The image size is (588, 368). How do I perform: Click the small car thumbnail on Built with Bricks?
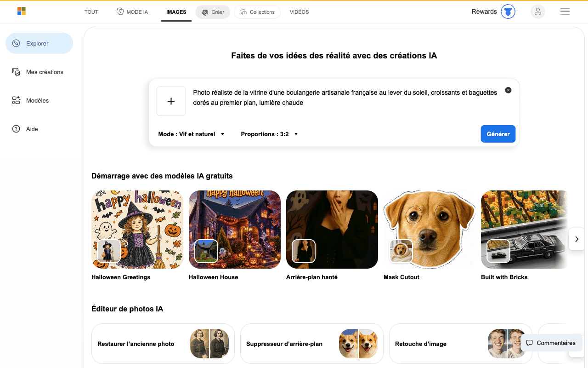498,251
